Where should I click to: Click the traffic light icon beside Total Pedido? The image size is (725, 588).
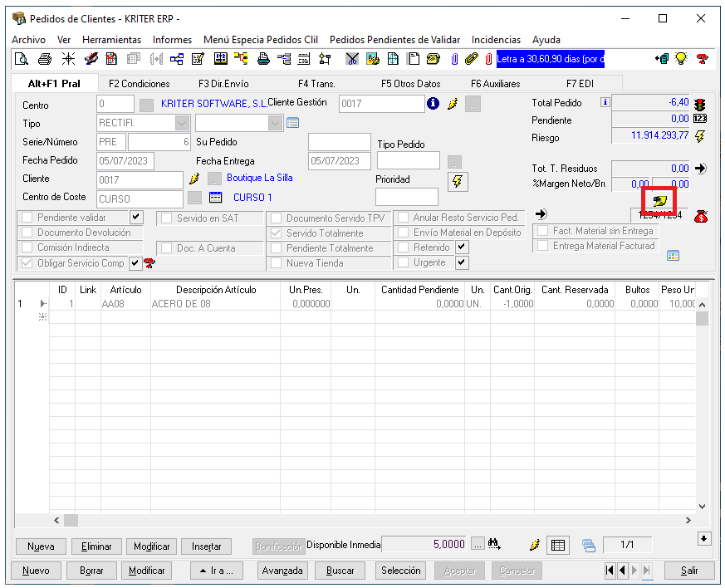coord(700,103)
